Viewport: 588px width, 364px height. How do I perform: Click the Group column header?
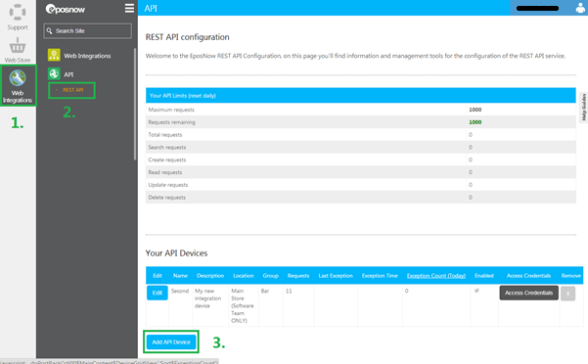(x=270, y=276)
